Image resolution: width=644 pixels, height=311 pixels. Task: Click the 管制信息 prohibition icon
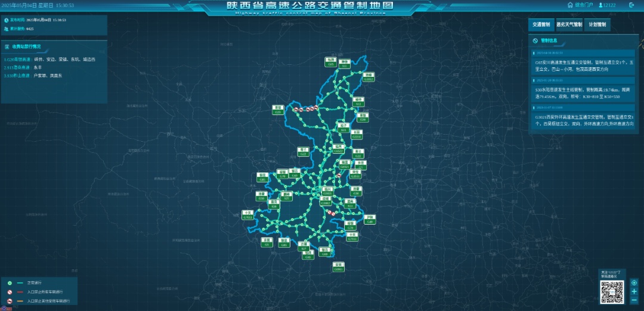(535, 41)
